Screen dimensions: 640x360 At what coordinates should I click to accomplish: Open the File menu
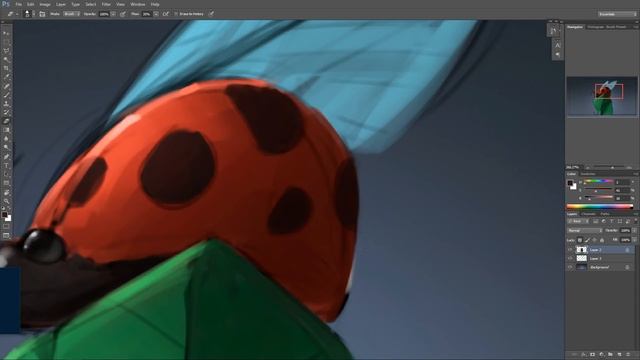[18, 4]
